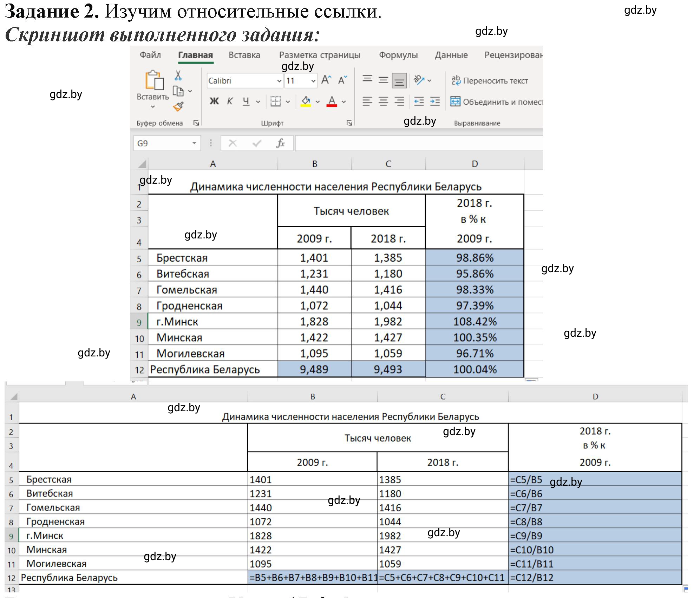Click the confirm checkmark formula bar icon
This screenshot has height=598, width=700.
point(257,143)
